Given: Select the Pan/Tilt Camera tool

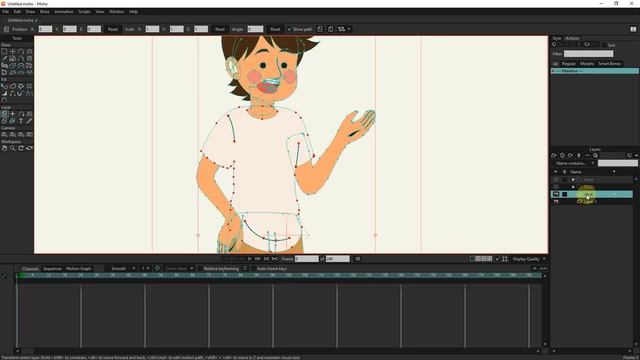Looking at the screenshot, I should pos(29,134).
